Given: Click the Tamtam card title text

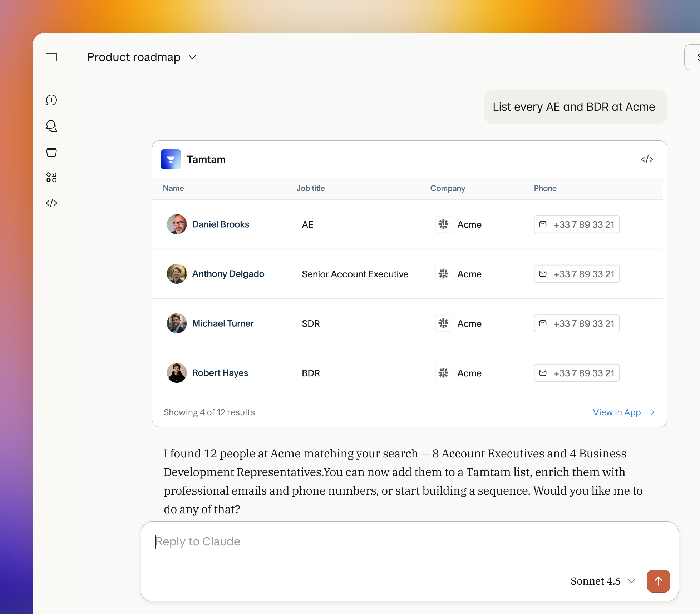Looking at the screenshot, I should click(x=206, y=159).
